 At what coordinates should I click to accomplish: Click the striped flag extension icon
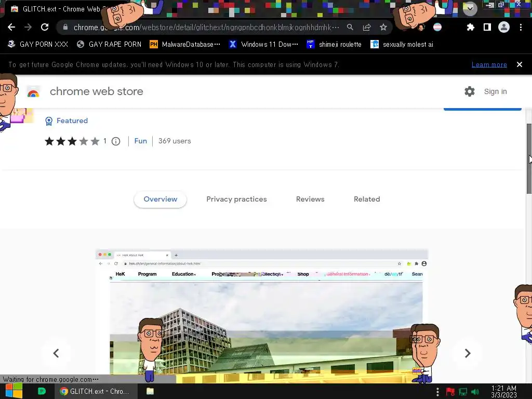tap(437, 27)
